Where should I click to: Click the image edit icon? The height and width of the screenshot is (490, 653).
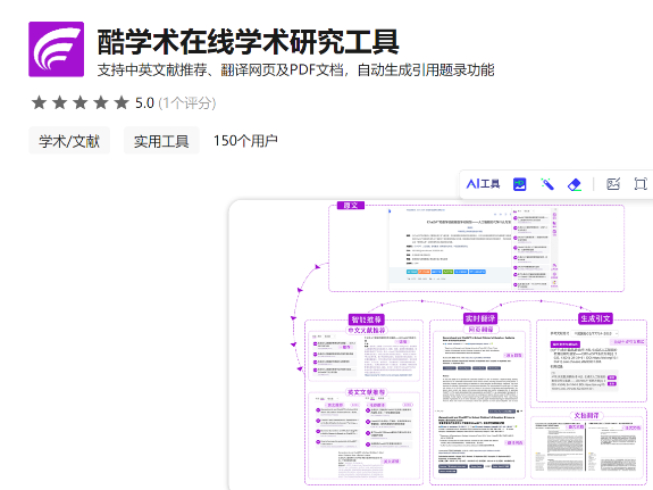click(x=613, y=184)
